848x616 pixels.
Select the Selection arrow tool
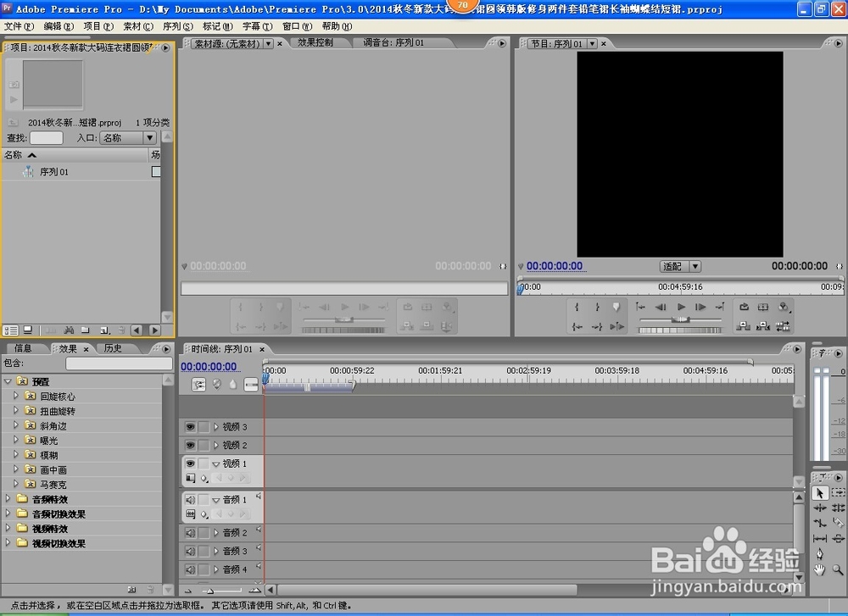820,493
